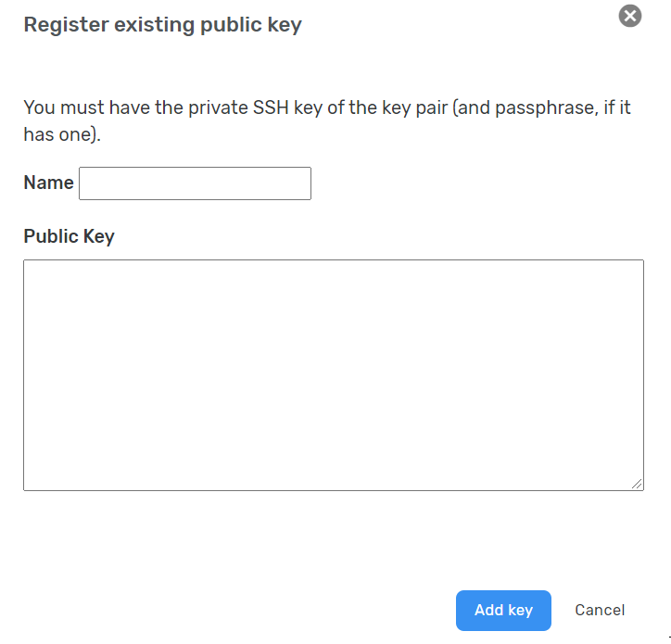
Task: Click the dialog title heading
Action: coord(162,25)
